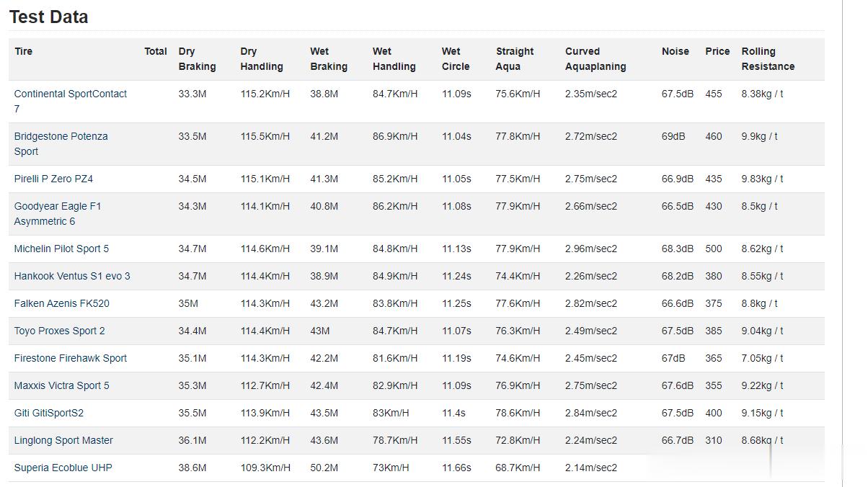The height and width of the screenshot is (487, 868).
Task: Select the 112.7Km/H dry handling value
Action: [x=265, y=385]
